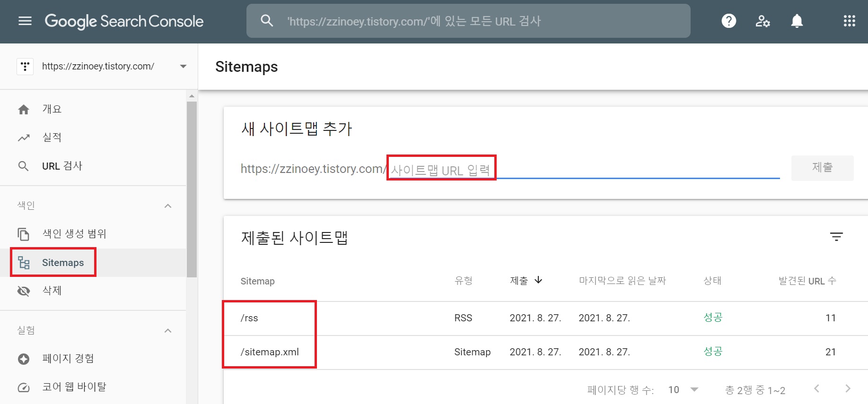Click discovered URL count 21
The height and width of the screenshot is (404, 868).
pos(831,352)
